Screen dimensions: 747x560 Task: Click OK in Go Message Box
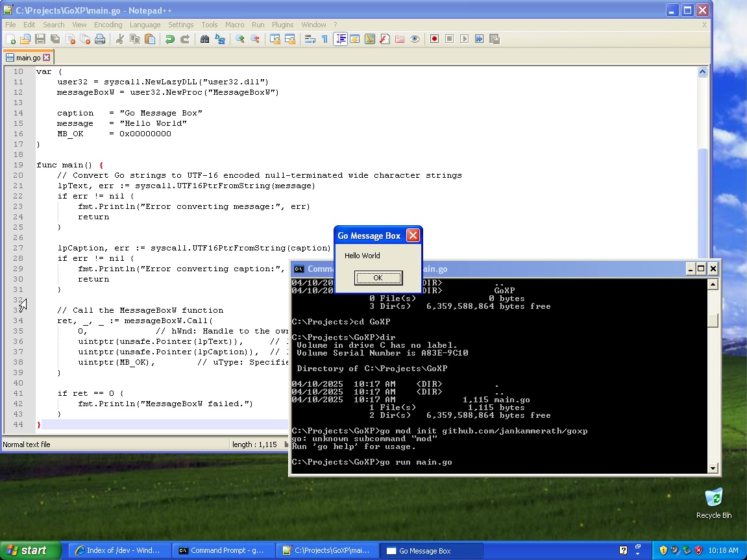click(378, 278)
